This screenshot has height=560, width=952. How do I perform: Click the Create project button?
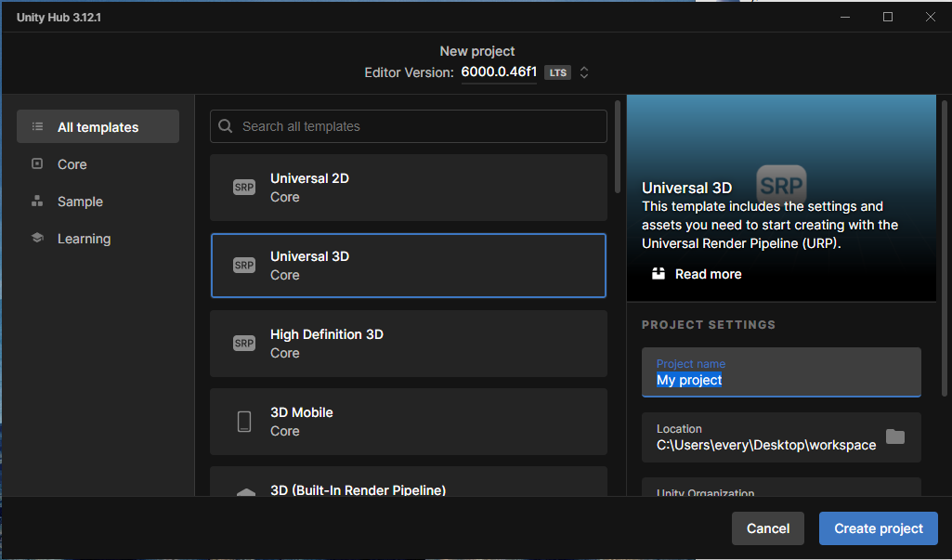pos(879,528)
